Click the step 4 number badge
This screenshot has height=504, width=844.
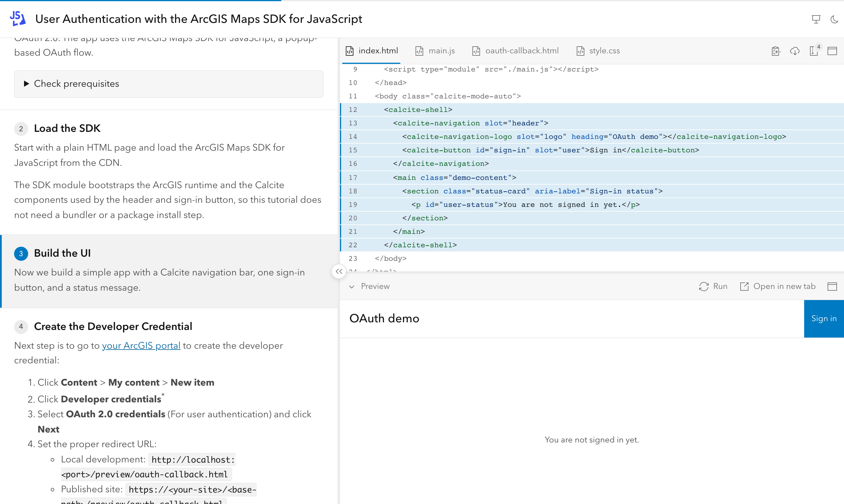point(21,327)
